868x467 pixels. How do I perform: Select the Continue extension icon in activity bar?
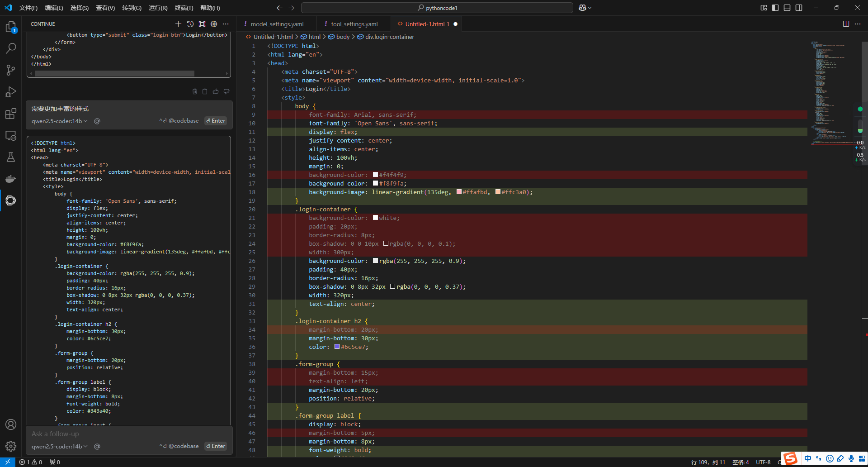click(11, 200)
